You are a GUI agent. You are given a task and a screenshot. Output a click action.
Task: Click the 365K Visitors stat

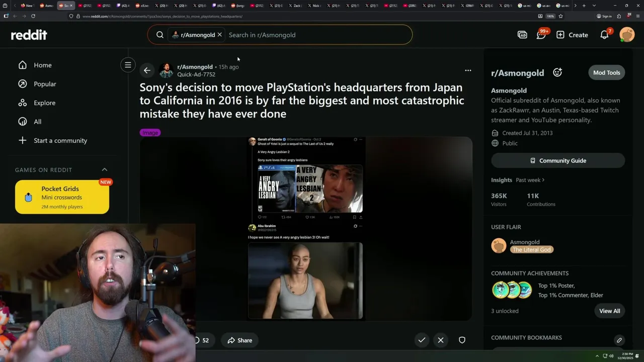point(499,200)
